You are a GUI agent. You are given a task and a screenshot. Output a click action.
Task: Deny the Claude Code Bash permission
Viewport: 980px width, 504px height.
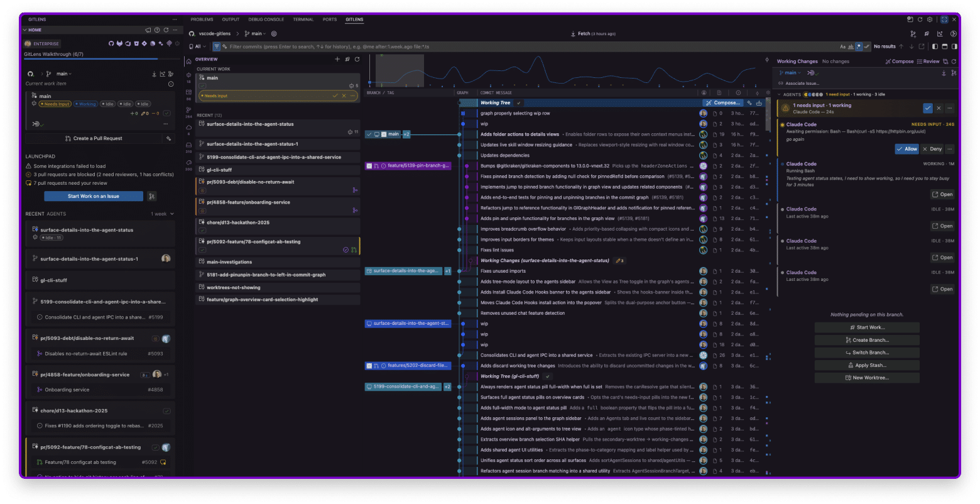932,149
